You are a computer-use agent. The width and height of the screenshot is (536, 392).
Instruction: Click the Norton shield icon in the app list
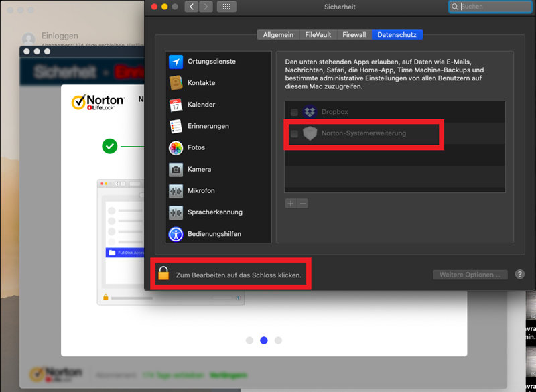click(310, 133)
